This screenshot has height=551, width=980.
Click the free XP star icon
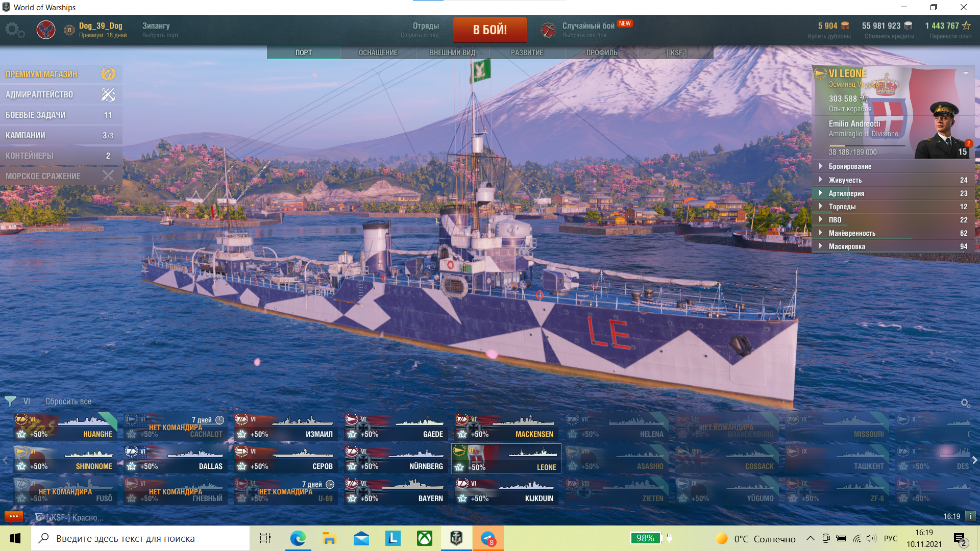(966, 26)
